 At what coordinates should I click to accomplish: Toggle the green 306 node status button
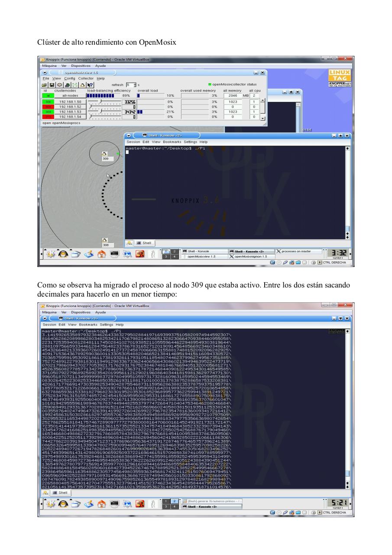coord(47,101)
